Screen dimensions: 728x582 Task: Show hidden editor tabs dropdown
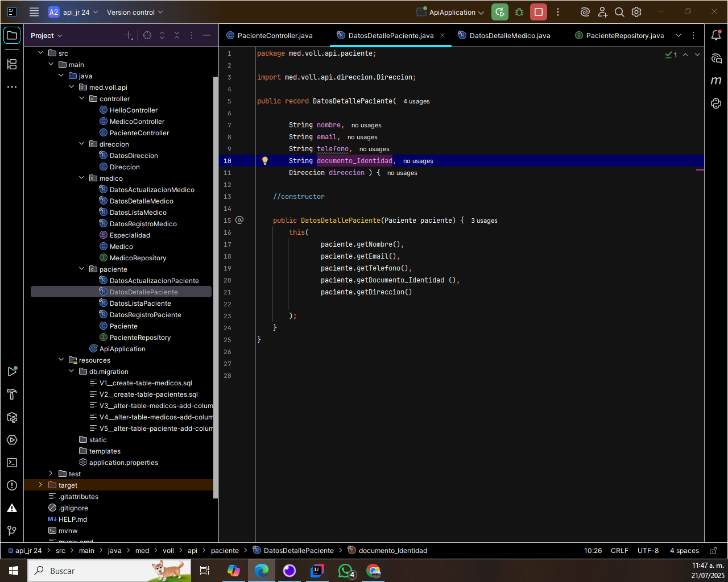(x=679, y=35)
